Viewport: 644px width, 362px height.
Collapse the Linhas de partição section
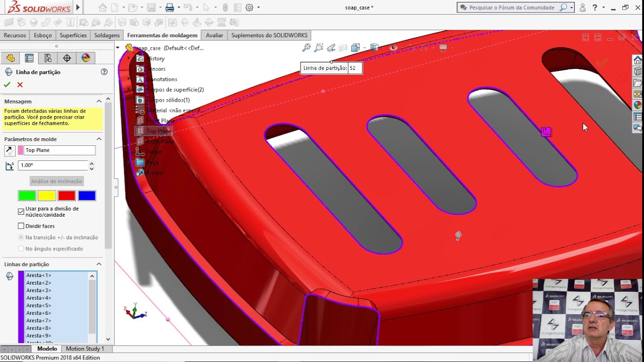99,264
